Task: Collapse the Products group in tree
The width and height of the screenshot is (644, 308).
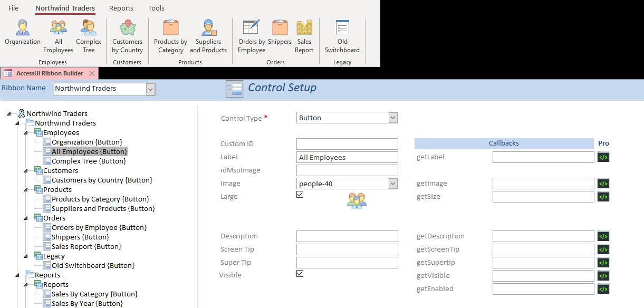Action: (x=26, y=190)
